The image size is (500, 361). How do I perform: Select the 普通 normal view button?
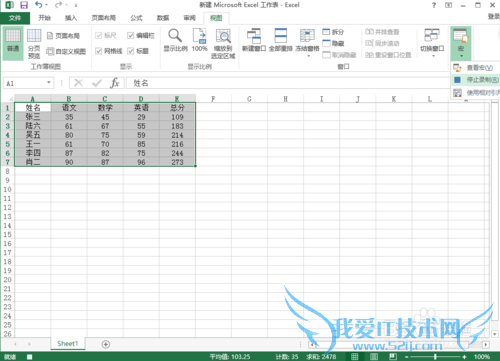pyautogui.click(x=13, y=43)
